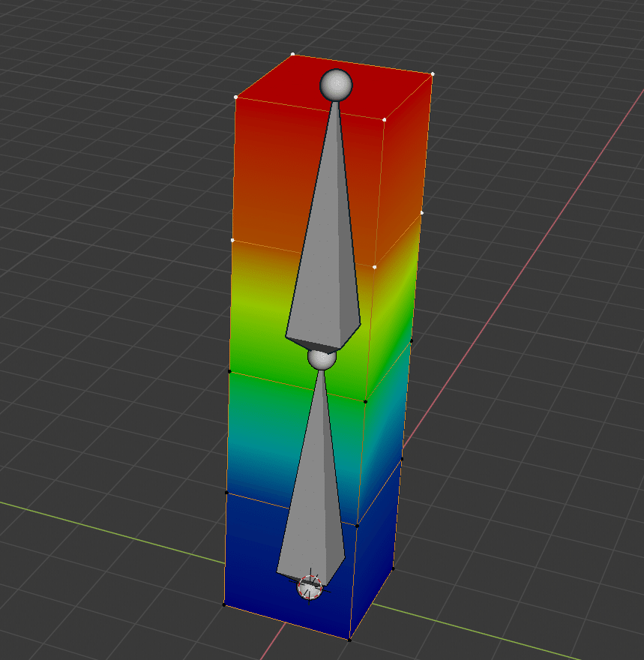Screen dimensions: 644x660
Task: Select the rightmost white vertex of the red top face
Action: pos(433,74)
